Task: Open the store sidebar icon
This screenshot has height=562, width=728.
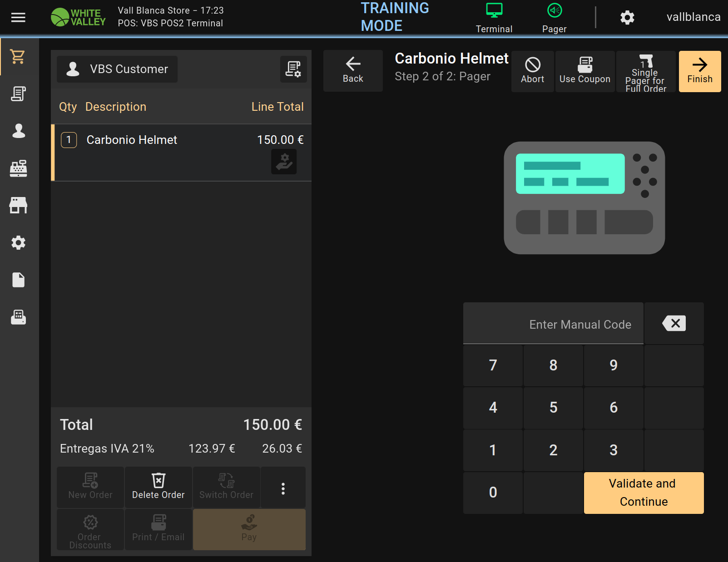Action: [18, 205]
